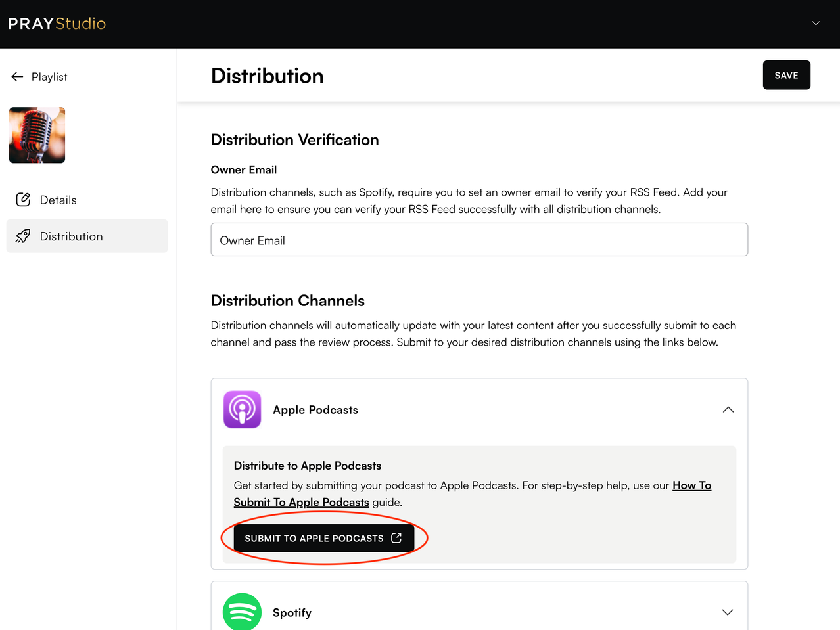This screenshot has width=840, height=630.
Task: Click the Apple Podcasts purple app icon
Action: pos(242,409)
